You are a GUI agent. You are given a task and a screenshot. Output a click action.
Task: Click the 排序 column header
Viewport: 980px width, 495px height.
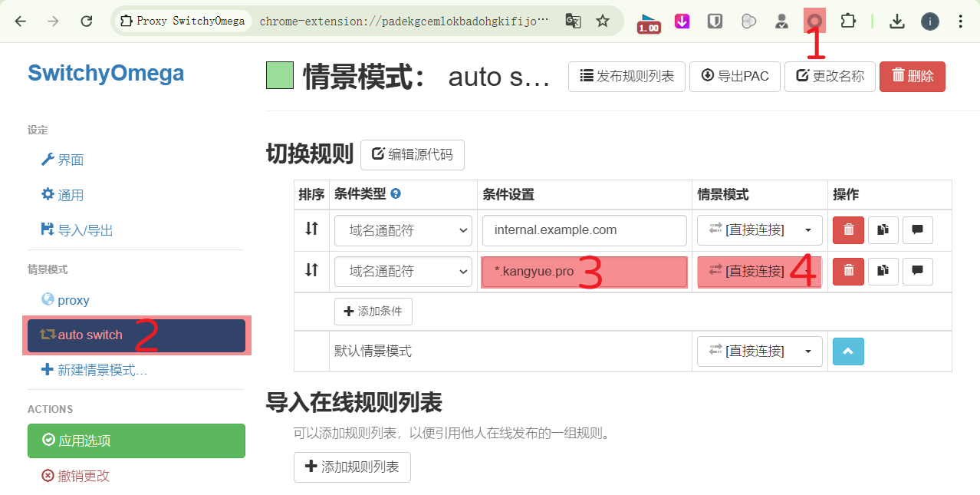tap(311, 195)
